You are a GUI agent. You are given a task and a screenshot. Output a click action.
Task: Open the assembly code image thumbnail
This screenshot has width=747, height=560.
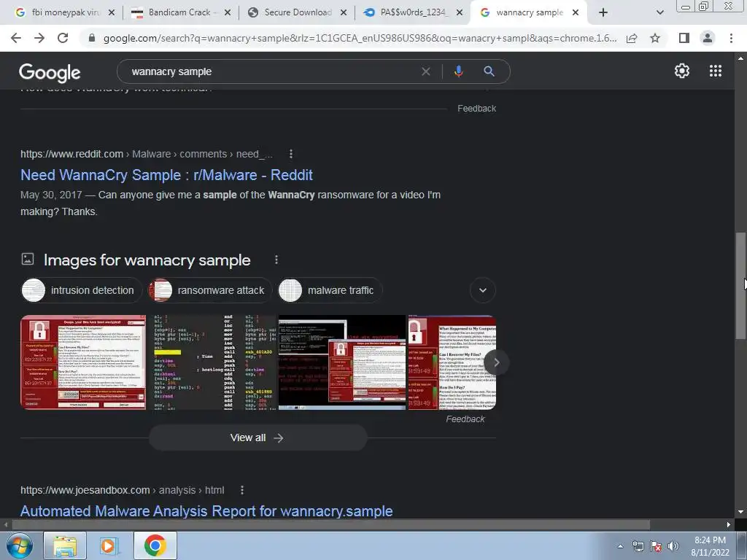[x=212, y=362]
